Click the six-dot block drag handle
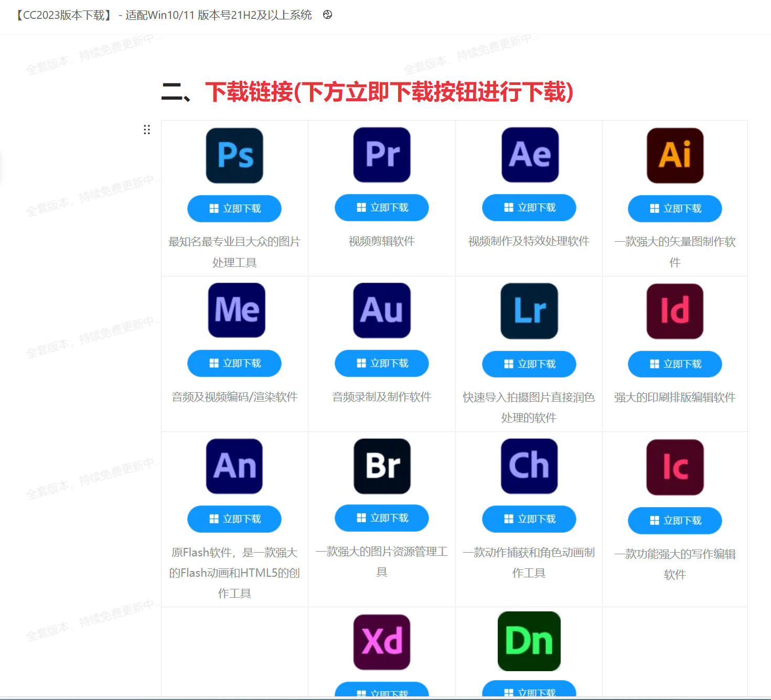This screenshot has height=700, width=771. point(147,130)
